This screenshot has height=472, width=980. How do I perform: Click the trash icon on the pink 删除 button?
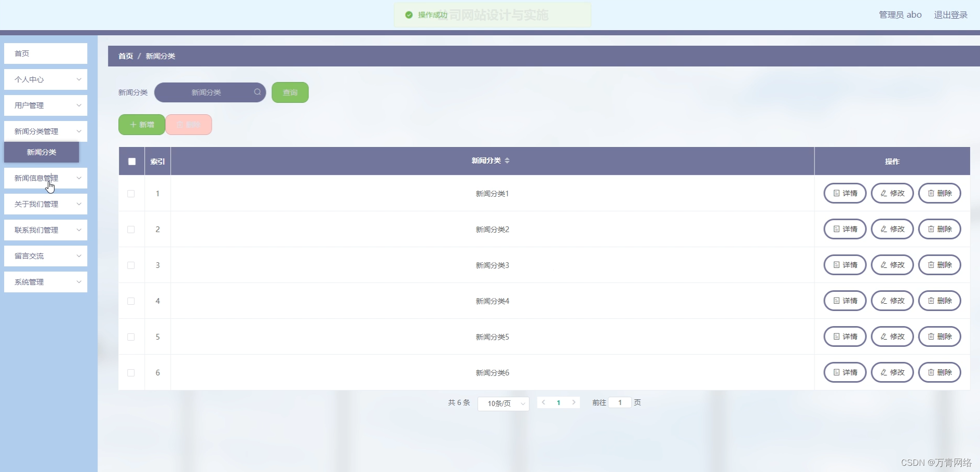(179, 125)
